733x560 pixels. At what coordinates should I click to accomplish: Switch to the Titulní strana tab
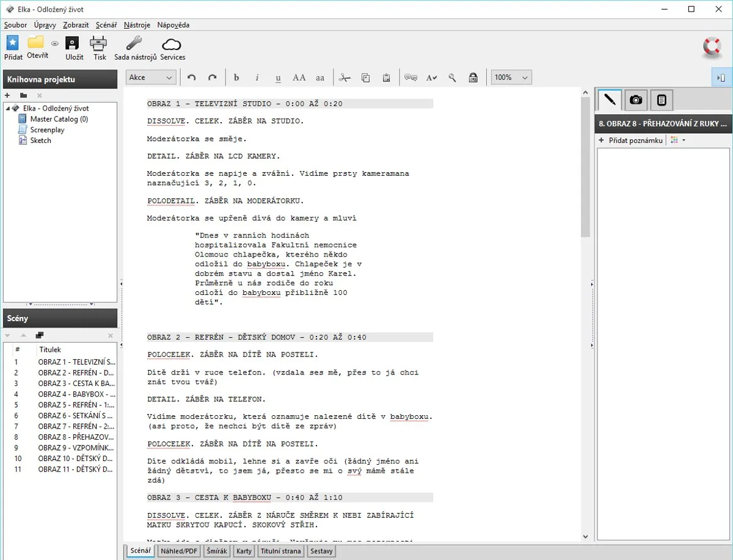coord(281,551)
